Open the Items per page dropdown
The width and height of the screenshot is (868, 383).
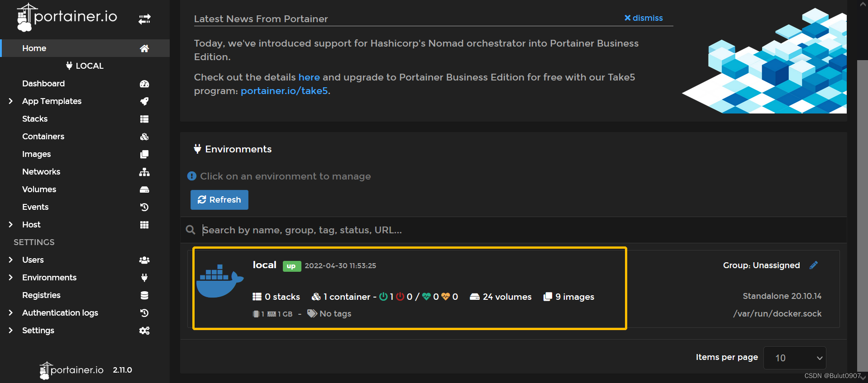pyautogui.click(x=795, y=358)
